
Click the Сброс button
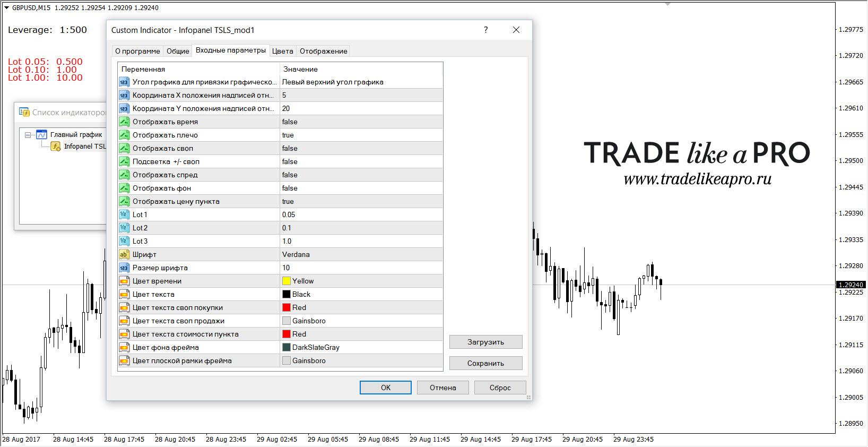pos(500,388)
